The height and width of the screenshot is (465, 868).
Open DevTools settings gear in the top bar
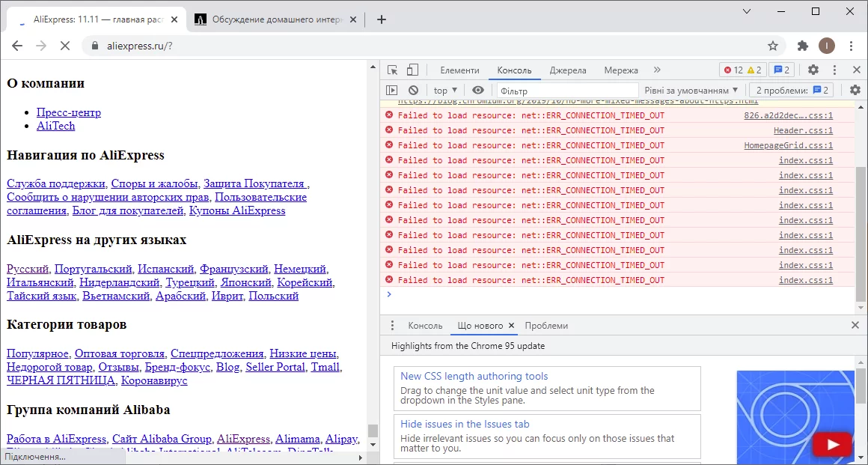point(813,70)
